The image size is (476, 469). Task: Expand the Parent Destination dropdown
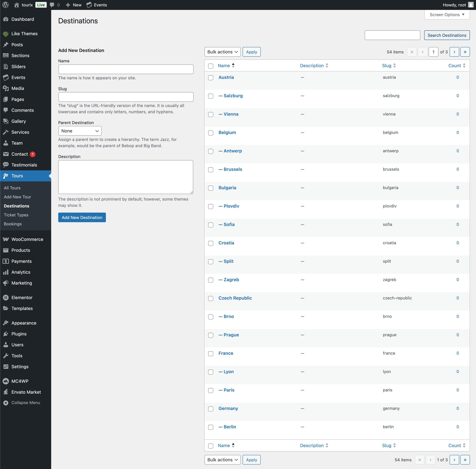click(80, 131)
